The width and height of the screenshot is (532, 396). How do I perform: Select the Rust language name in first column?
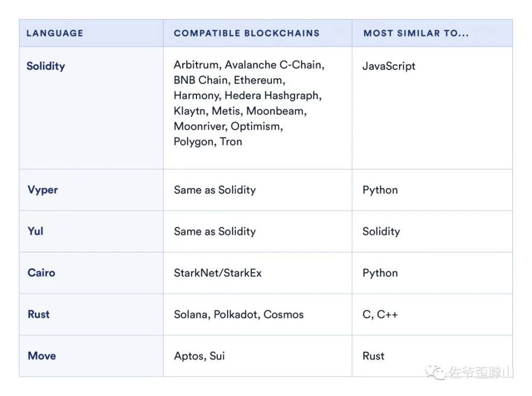point(39,315)
